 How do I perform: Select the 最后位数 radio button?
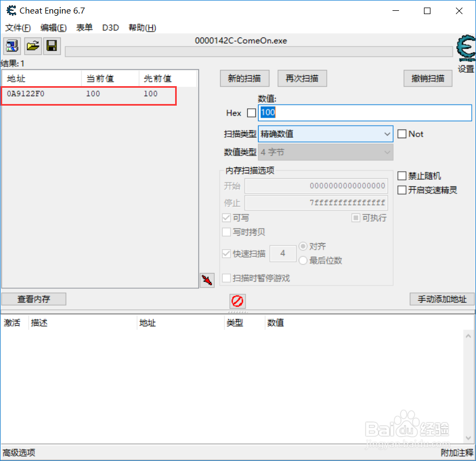click(303, 260)
